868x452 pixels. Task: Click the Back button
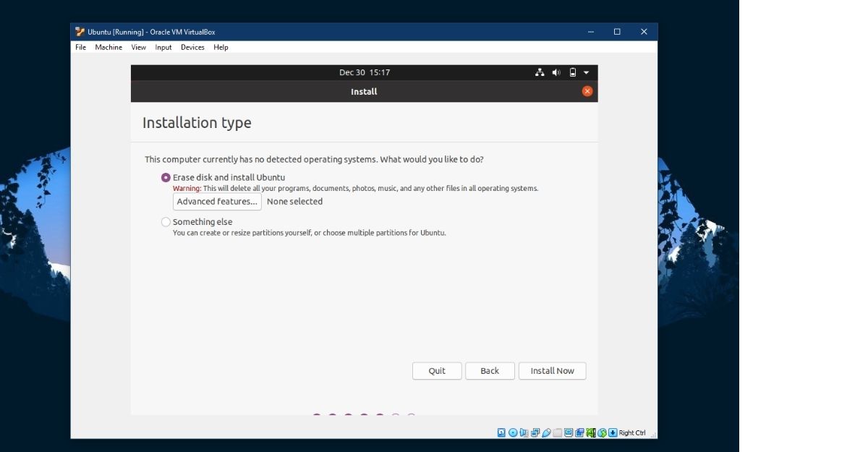490,371
